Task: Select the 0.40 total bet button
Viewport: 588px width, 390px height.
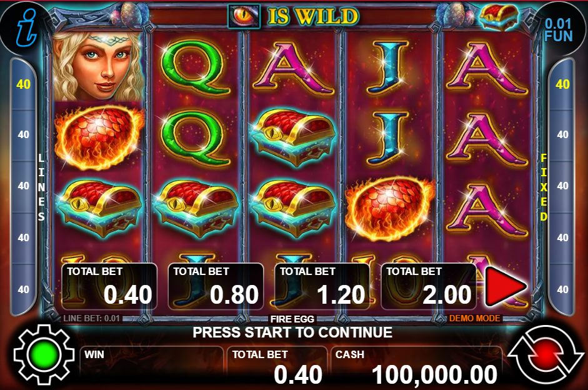Action: click(109, 286)
